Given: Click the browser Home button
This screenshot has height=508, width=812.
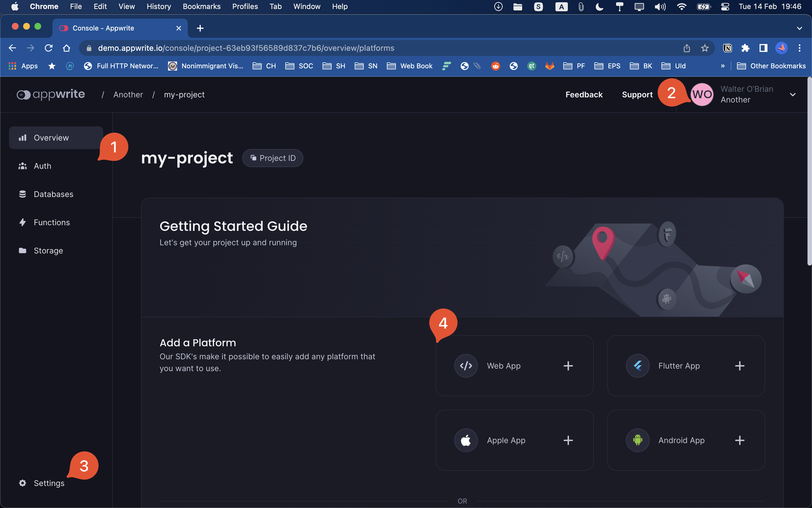Looking at the screenshot, I should coord(67,48).
